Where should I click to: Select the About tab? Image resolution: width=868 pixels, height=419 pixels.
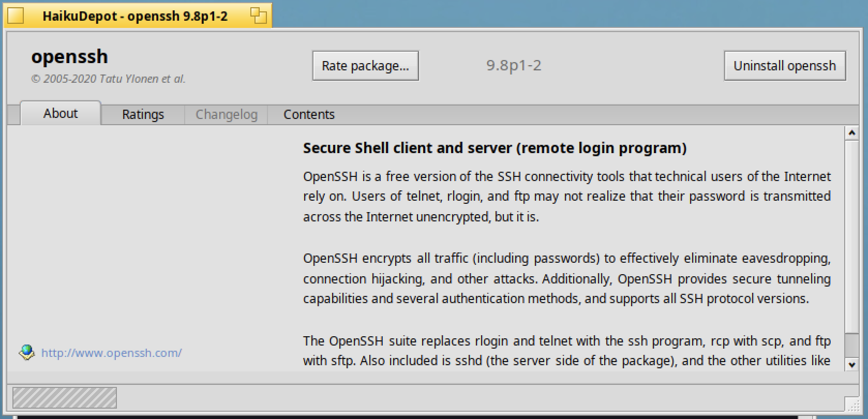pyautogui.click(x=61, y=113)
